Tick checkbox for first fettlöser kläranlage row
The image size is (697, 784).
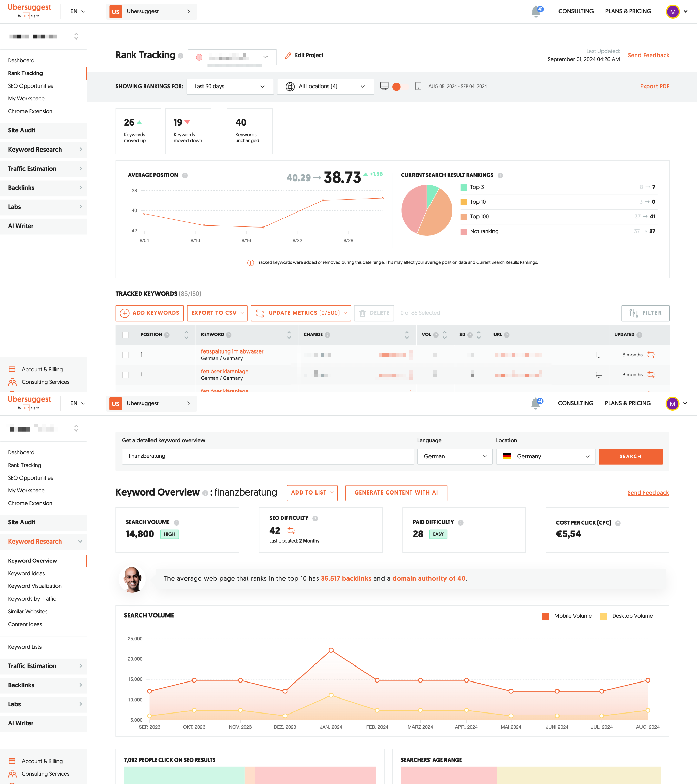[x=125, y=375]
